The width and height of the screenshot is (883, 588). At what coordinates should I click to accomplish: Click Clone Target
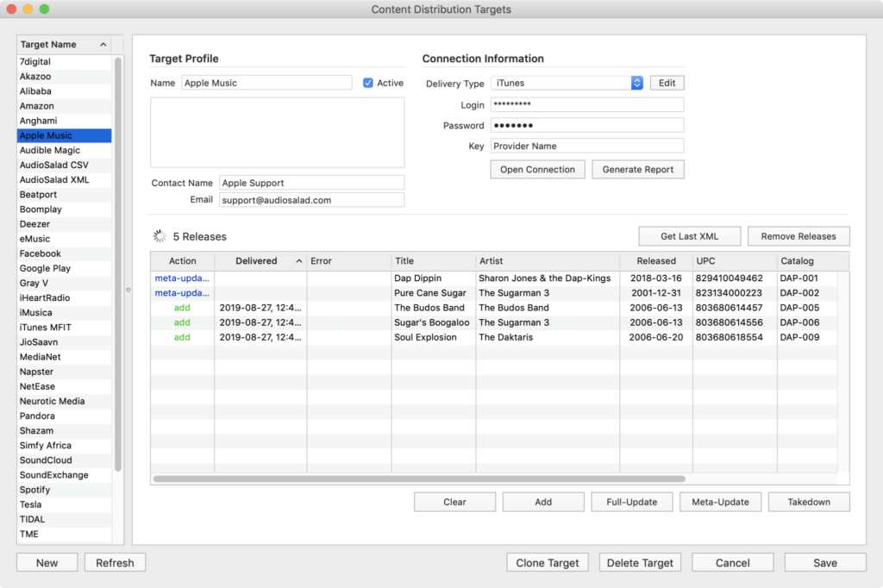(x=548, y=563)
